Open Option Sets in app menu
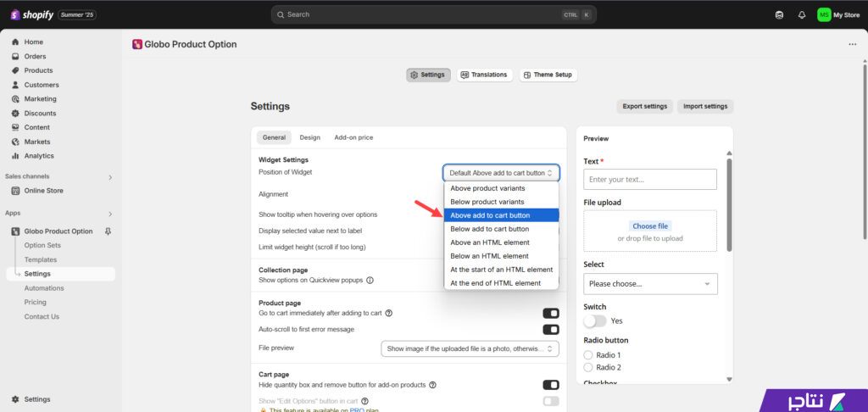The width and height of the screenshot is (868, 412). tap(42, 245)
